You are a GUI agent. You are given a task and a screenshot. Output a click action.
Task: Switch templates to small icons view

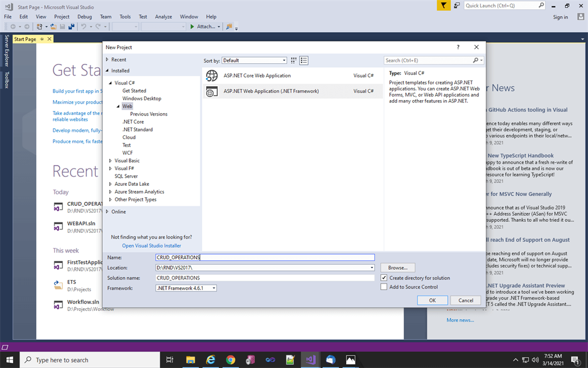(293, 60)
